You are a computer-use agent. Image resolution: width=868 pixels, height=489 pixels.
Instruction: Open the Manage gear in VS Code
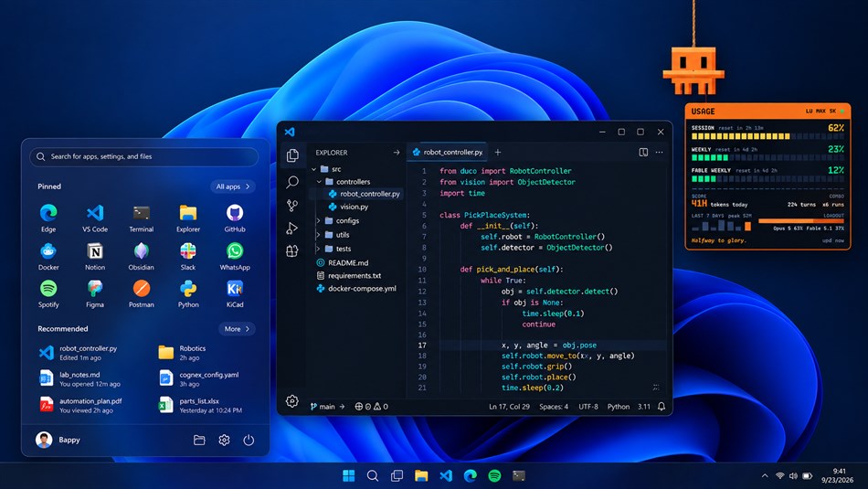coord(292,401)
